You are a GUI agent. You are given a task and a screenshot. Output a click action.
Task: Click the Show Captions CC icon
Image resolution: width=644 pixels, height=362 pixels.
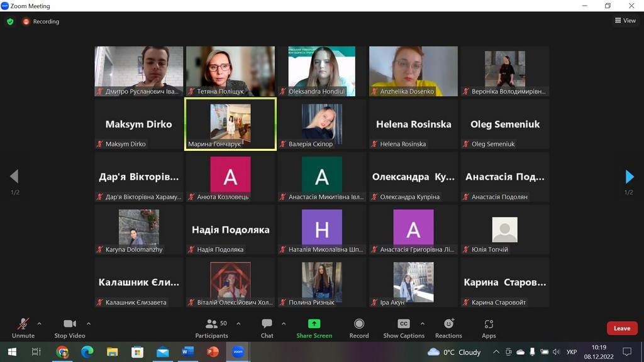pyautogui.click(x=404, y=324)
